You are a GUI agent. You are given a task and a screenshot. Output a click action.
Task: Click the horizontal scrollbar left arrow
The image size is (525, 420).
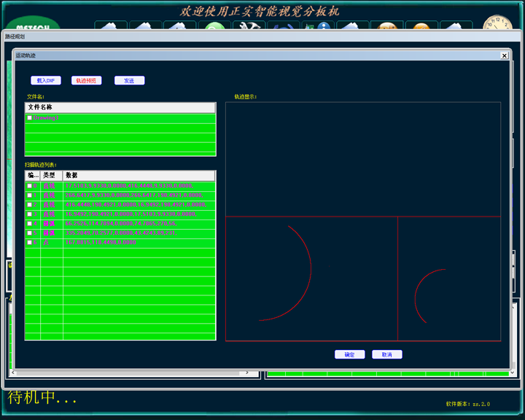(13, 373)
